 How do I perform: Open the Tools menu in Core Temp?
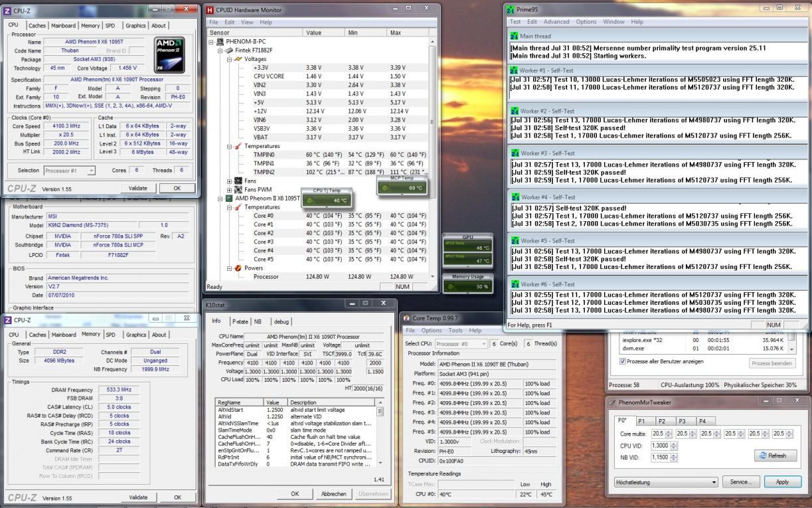pyautogui.click(x=455, y=330)
